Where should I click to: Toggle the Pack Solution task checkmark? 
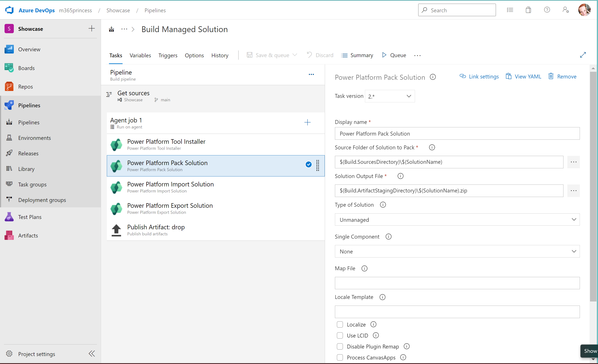[308, 164]
